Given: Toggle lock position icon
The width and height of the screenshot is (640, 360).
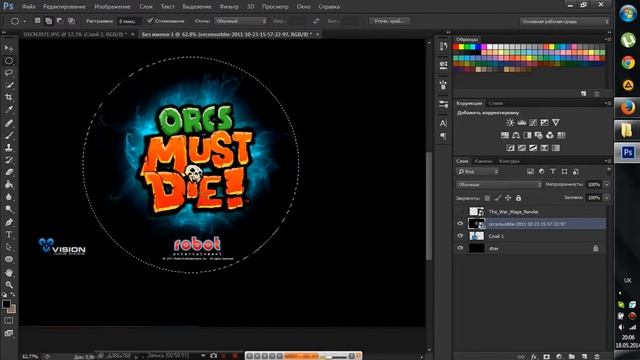Looking at the screenshot, I should [508, 198].
